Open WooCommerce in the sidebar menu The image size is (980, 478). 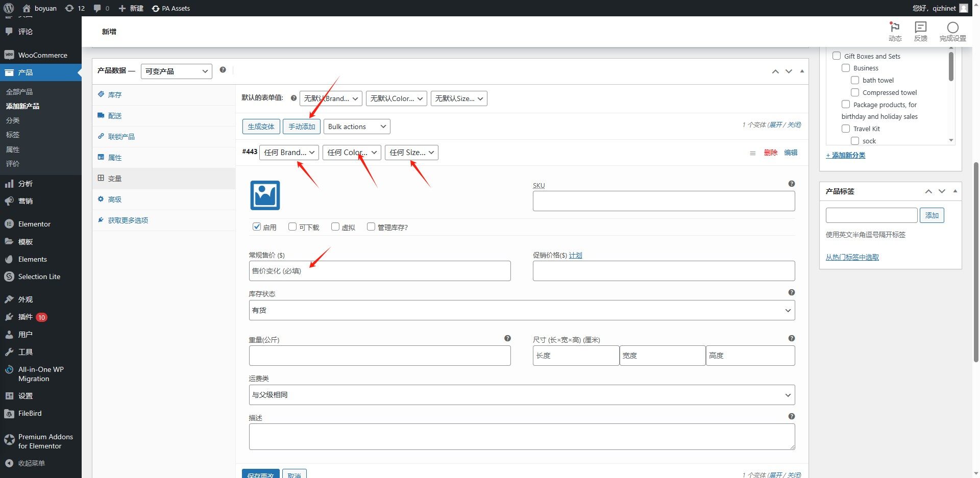(42, 55)
